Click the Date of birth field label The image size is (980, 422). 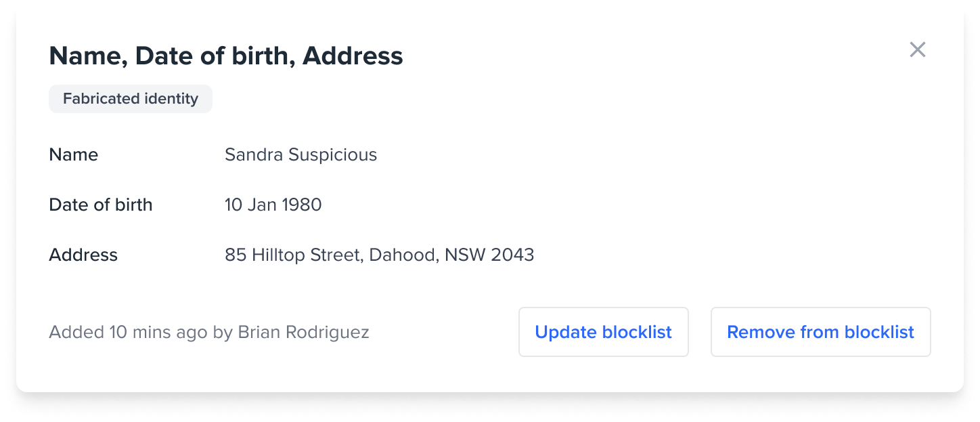101,205
